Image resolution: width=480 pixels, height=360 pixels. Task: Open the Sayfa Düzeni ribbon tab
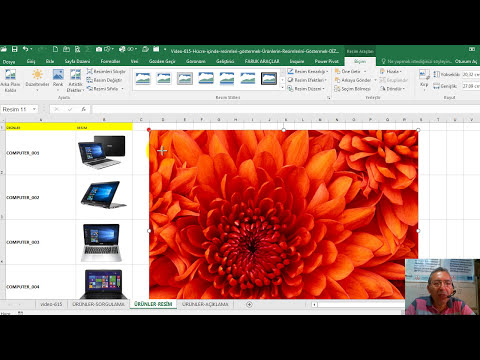77,61
